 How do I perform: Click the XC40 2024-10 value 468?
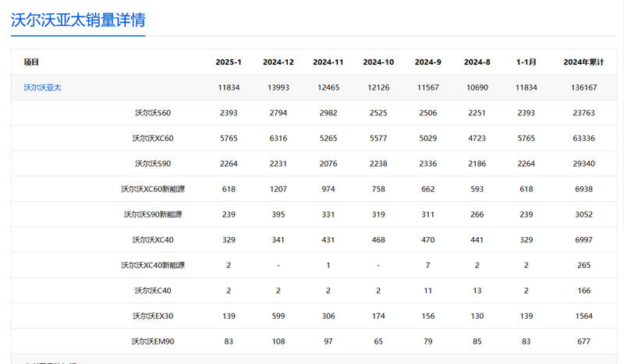[378, 240]
